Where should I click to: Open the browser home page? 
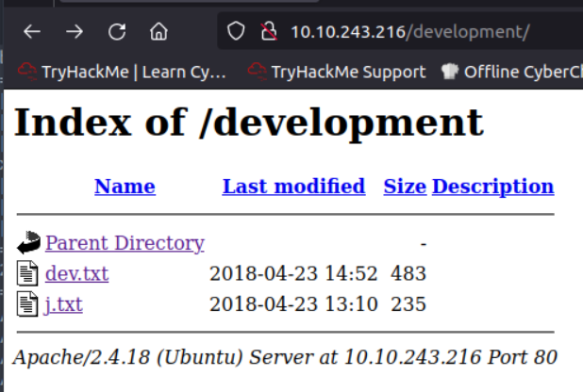[x=158, y=32]
